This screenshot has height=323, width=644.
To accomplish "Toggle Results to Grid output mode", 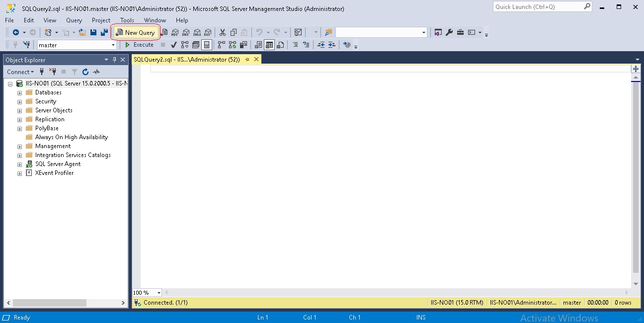I will click(269, 45).
